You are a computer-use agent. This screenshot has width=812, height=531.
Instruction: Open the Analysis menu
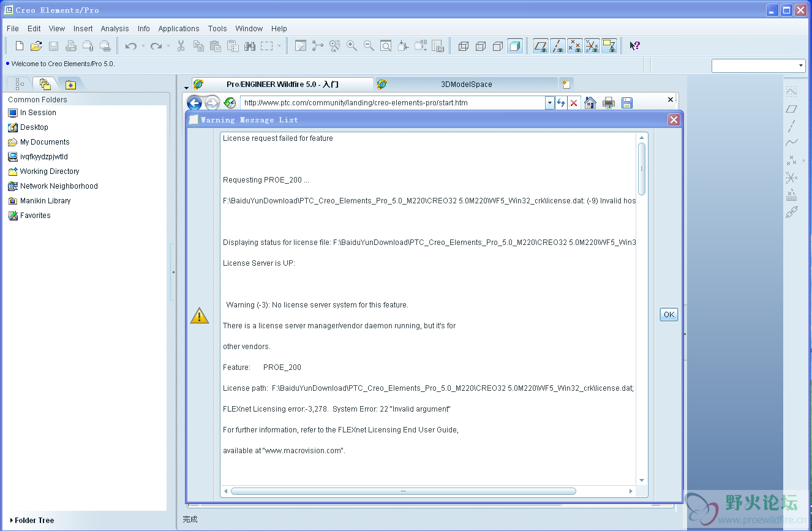click(x=115, y=29)
